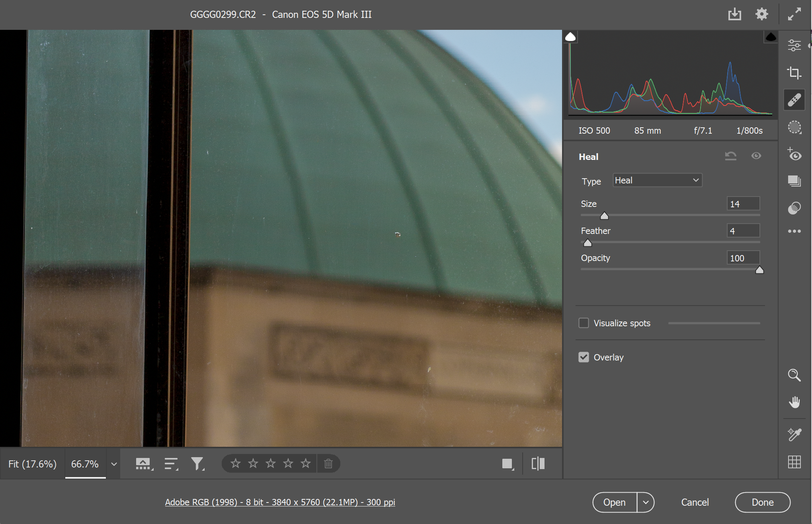The image size is (812, 524).
Task: Open the Presets panel icon
Action: (794, 208)
